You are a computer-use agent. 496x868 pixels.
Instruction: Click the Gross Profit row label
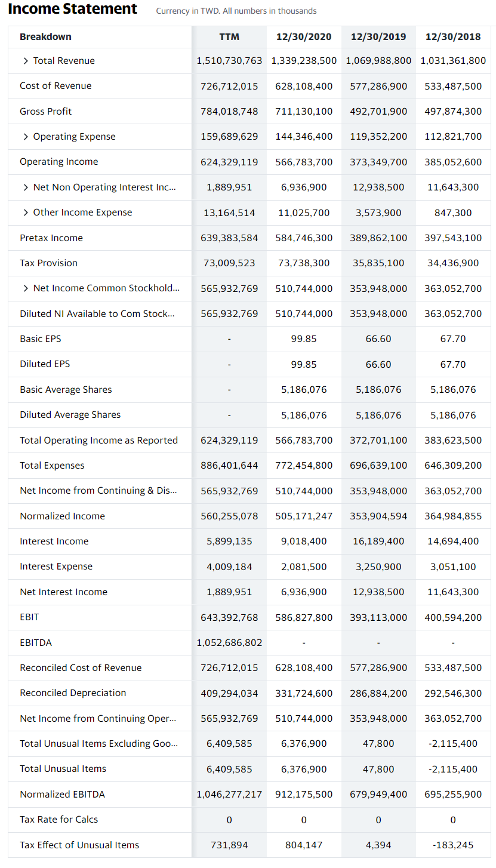click(45, 111)
